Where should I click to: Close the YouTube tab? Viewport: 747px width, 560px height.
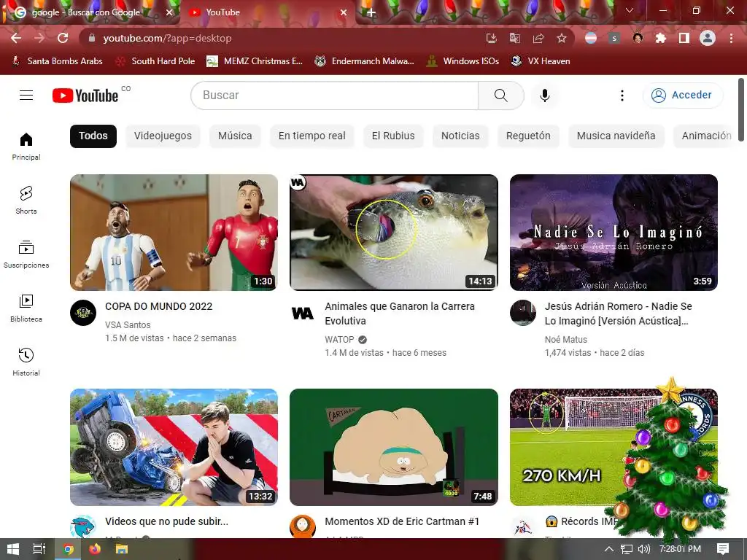click(344, 12)
